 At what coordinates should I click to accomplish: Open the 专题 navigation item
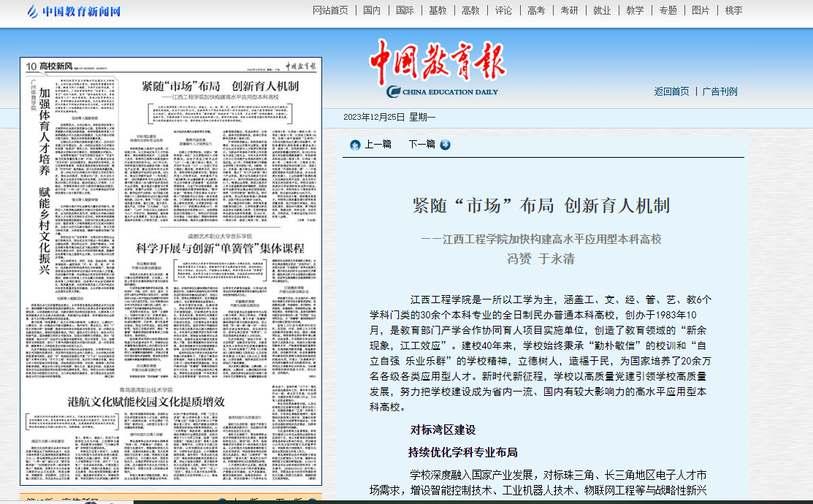(668, 10)
